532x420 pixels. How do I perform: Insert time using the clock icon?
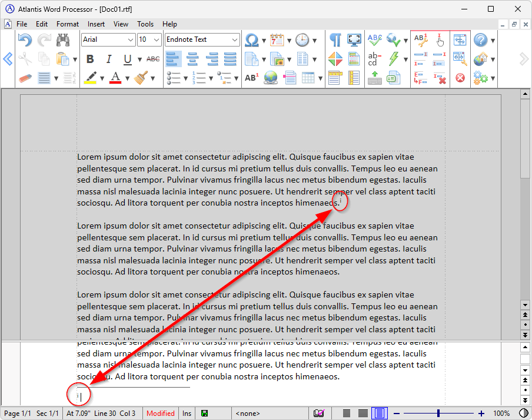pos(302,40)
